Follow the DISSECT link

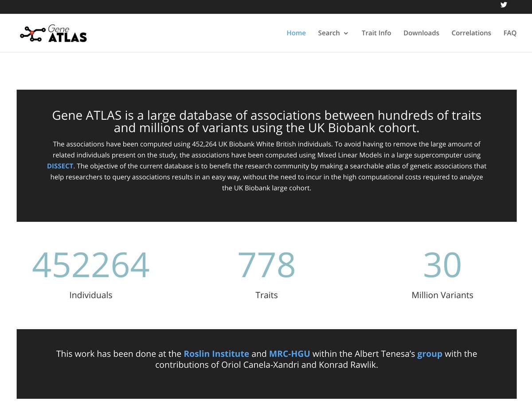click(x=60, y=166)
